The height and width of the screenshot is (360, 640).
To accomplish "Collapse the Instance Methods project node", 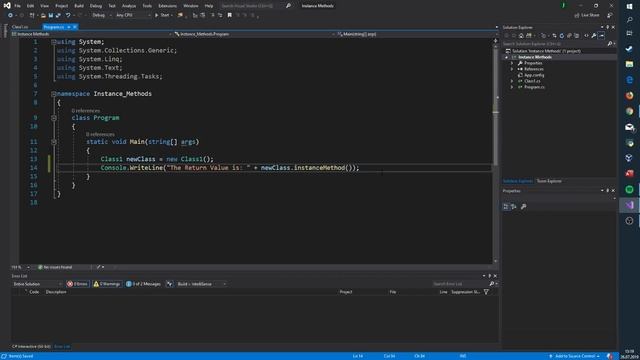I will coord(507,57).
